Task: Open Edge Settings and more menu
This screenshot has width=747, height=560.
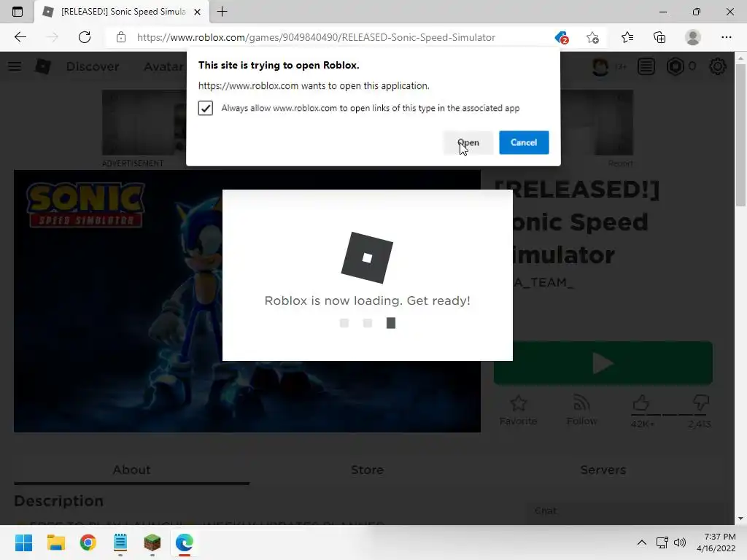Action: [726, 37]
